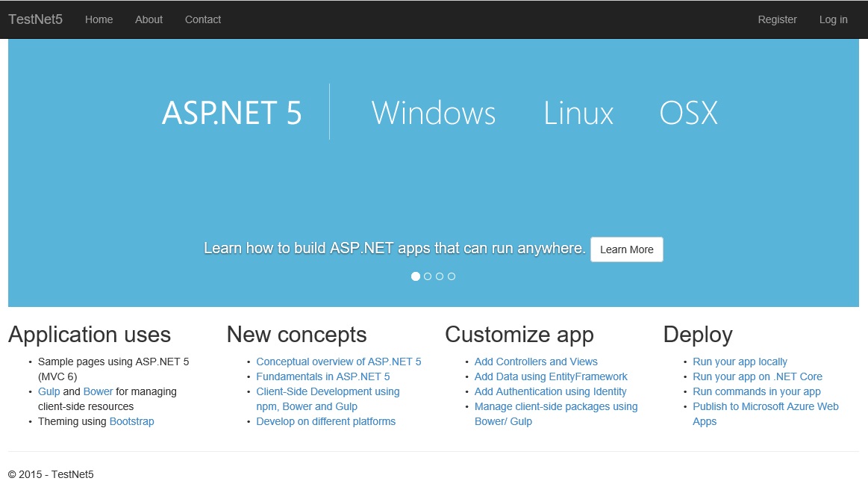Viewport: 868px width, 487px height.
Task: Click the Learn More button
Action: click(x=627, y=249)
